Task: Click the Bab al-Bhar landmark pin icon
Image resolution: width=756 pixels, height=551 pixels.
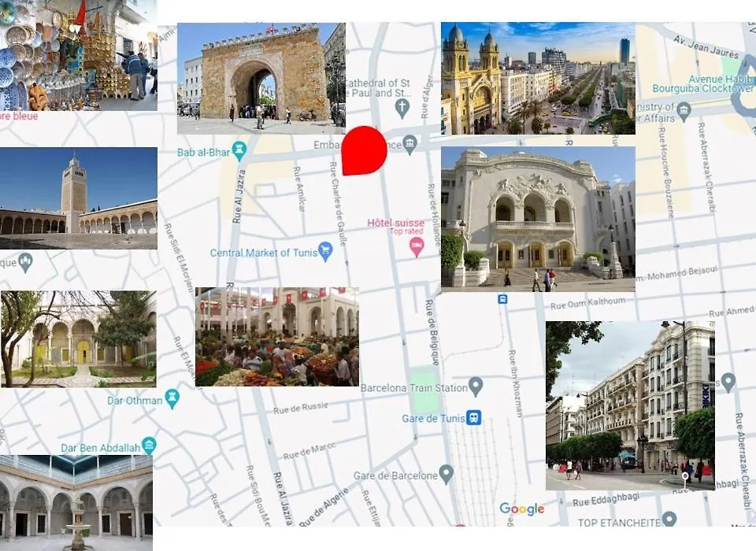Action: 239,151
